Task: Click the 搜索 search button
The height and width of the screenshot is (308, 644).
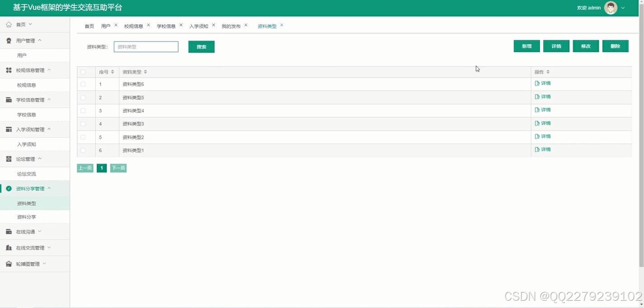Action: pos(201,46)
